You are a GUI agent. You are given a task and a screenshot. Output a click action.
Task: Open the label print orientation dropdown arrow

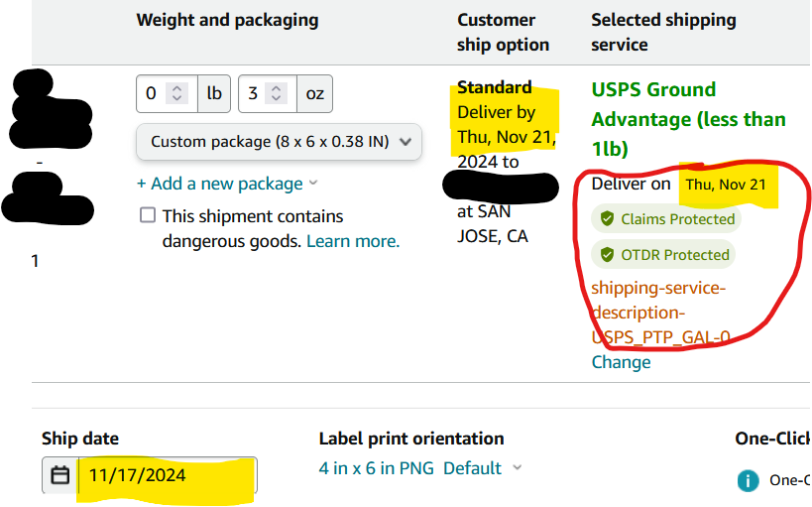517,468
